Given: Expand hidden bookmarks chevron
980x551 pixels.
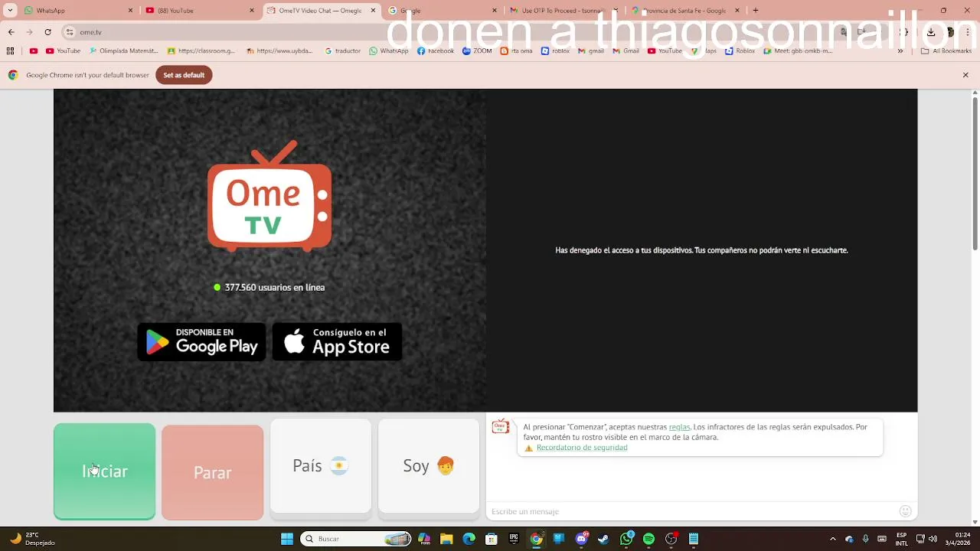Looking at the screenshot, I should click(x=900, y=51).
